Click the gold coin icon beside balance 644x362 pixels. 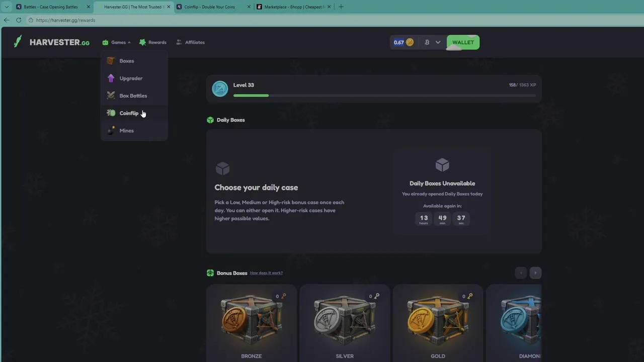(x=410, y=42)
